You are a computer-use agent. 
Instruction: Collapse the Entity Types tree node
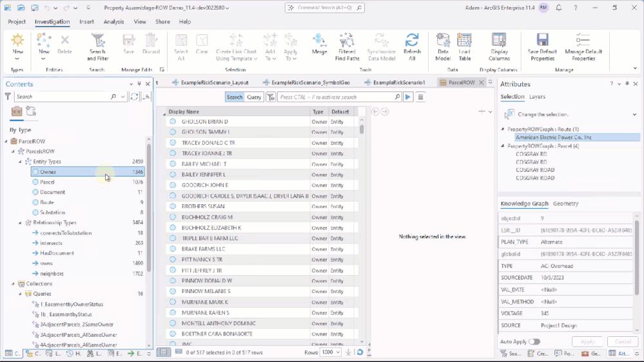20,162
